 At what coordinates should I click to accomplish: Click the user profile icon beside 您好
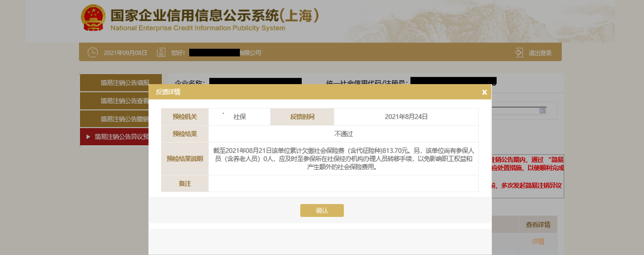coord(161,52)
